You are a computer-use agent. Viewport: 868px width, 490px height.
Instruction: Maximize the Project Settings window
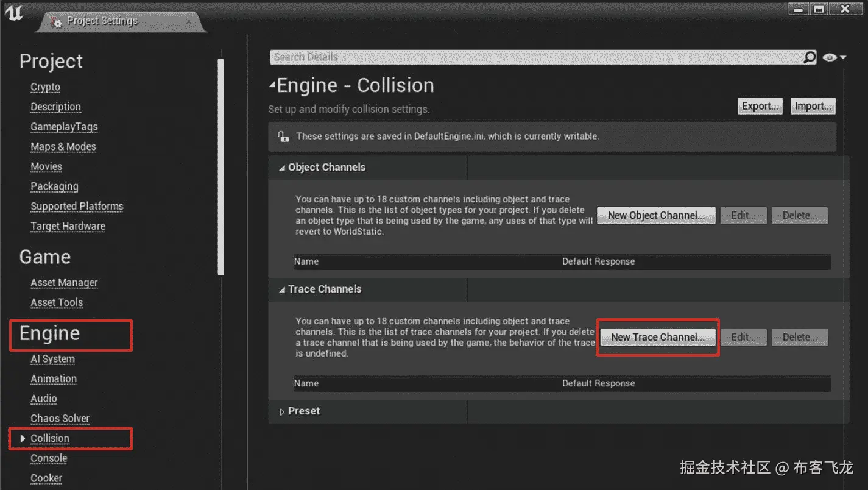[x=819, y=9]
